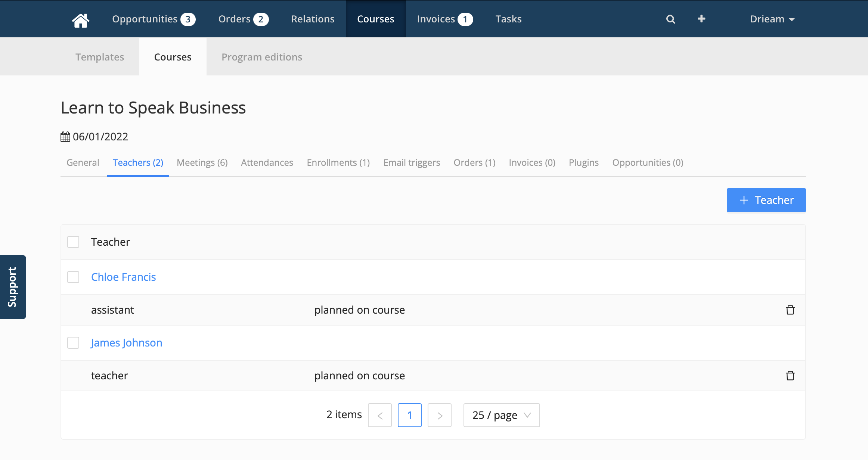Click James's 'planned on course' status

pos(360,376)
